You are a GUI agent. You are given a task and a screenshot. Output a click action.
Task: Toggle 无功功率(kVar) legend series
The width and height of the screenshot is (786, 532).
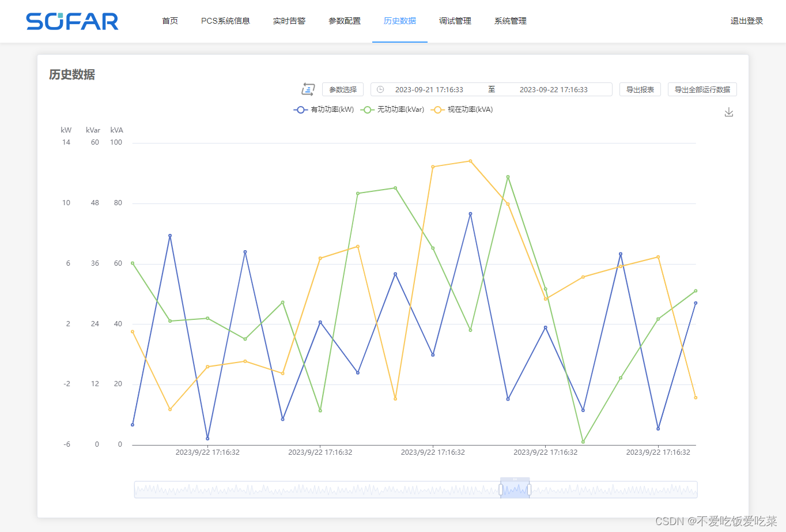click(392, 110)
